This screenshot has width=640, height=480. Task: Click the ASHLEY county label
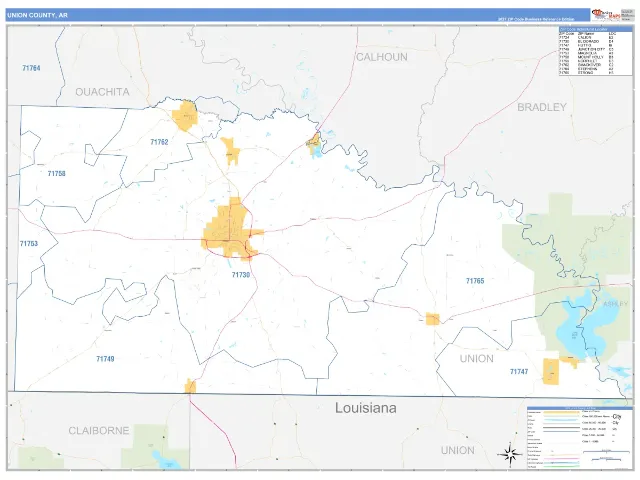[x=615, y=304]
